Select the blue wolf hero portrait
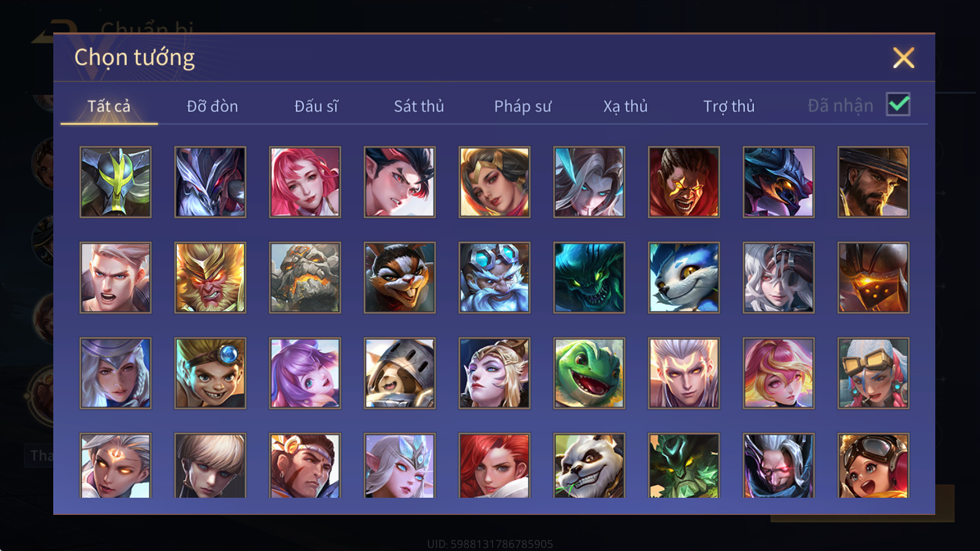Viewport: 980px width, 551px height. (684, 277)
